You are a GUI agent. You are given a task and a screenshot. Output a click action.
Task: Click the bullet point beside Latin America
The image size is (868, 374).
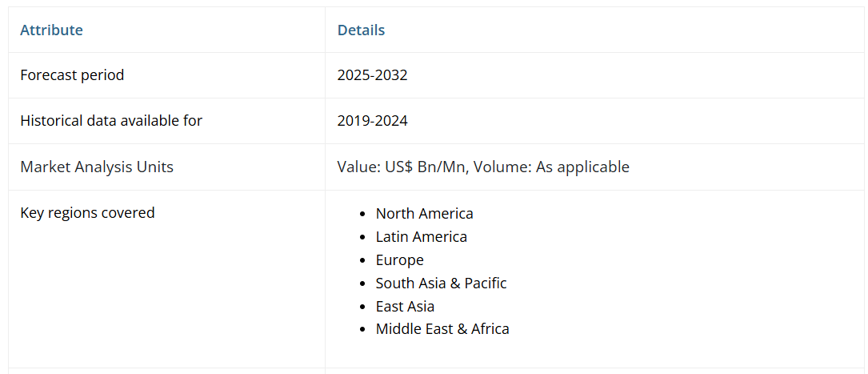click(363, 238)
